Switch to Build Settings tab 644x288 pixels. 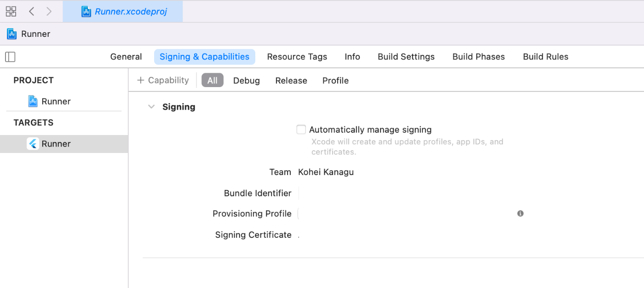point(406,57)
